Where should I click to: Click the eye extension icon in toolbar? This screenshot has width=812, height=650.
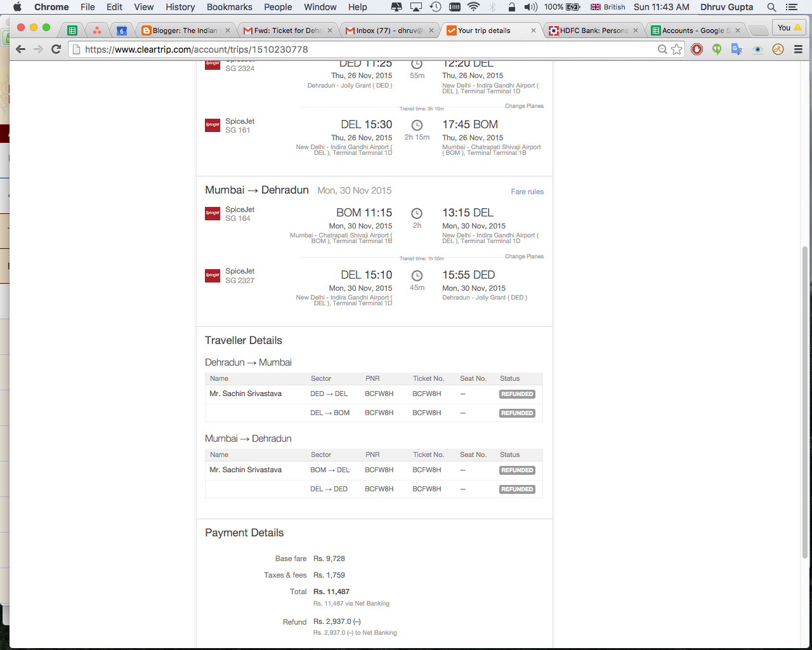757,49
